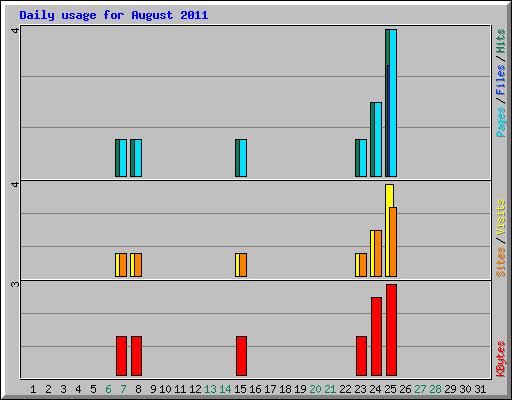Select the red KBytes bar for day 23
This screenshot has width=512, height=400.
coord(361,356)
